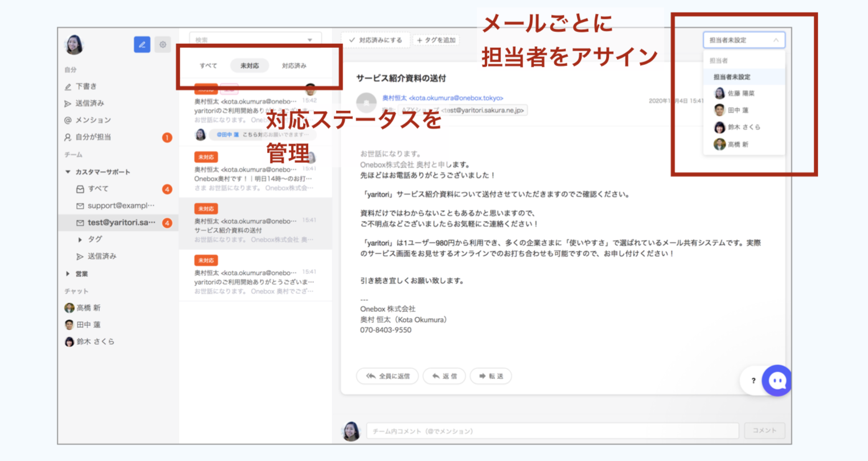Assign to 高橋 新 in dropdown

point(744,145)
